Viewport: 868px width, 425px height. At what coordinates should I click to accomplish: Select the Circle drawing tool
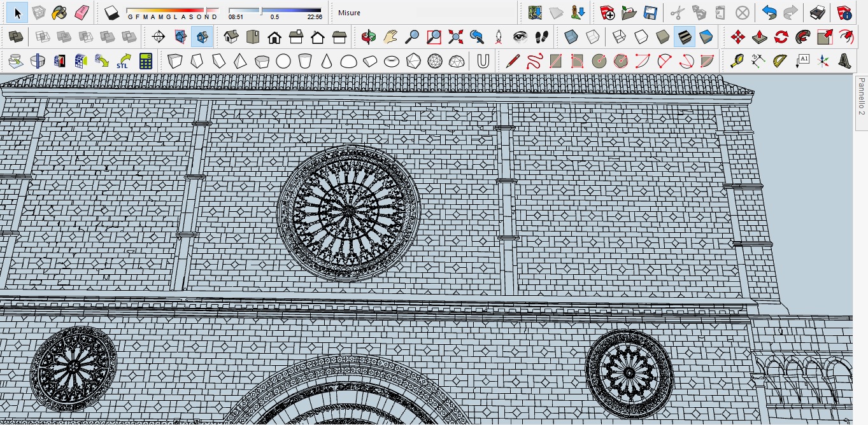599,61
